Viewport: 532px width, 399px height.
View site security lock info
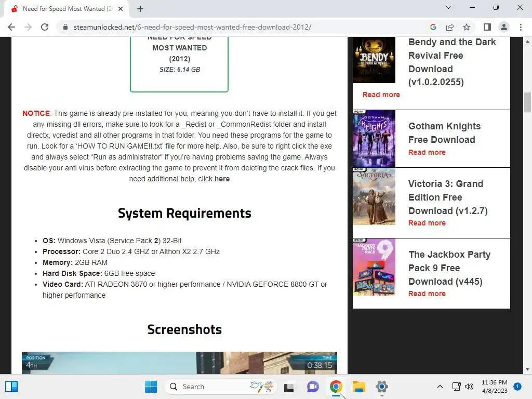point(65,27)
